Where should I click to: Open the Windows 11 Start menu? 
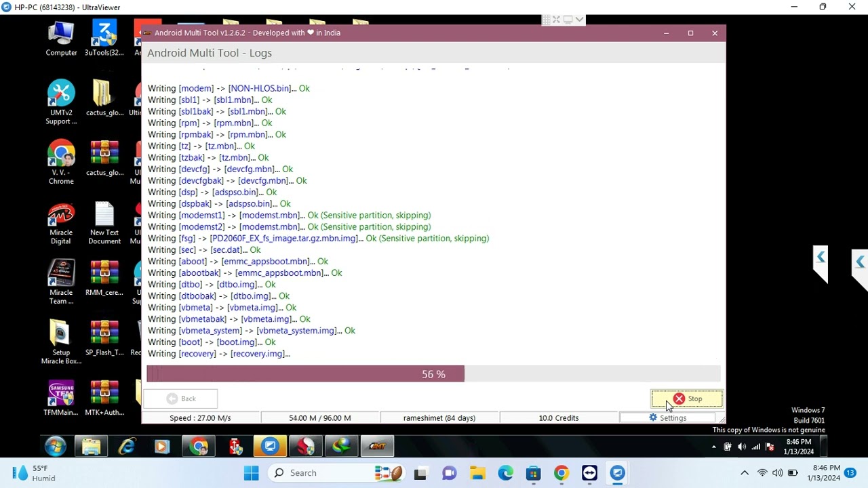pyautogui.click(x=252, y=473)
